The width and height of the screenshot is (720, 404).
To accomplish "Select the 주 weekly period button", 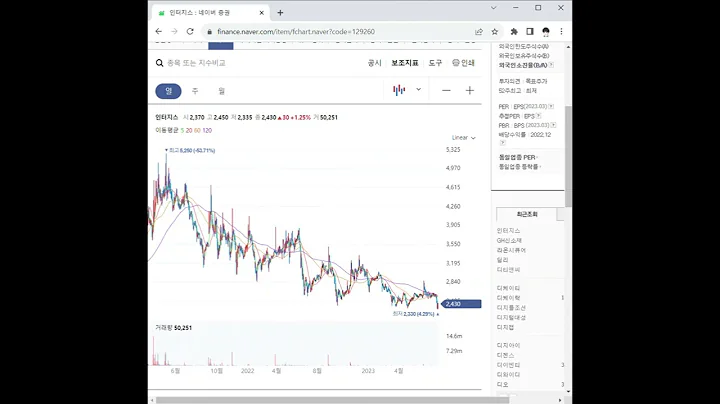I will coord(195,91).
